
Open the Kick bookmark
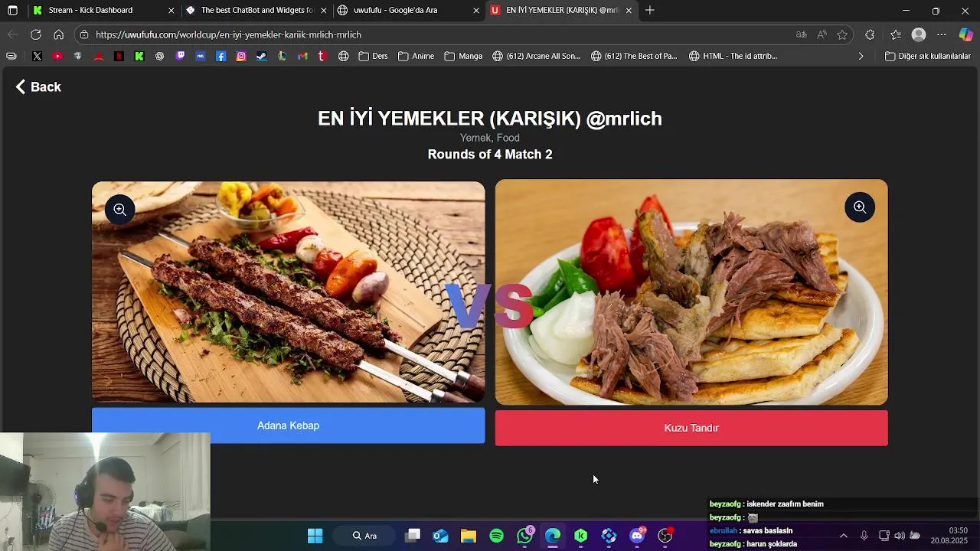click(x=139, y=56)
